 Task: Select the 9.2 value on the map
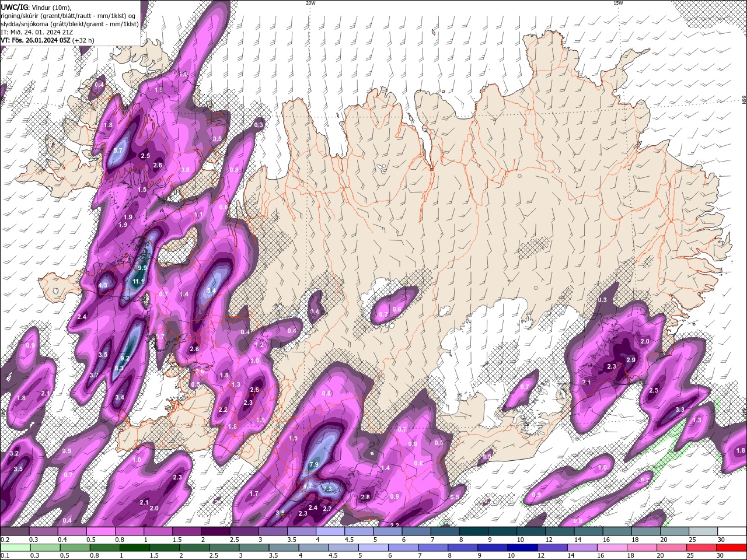tap(125, 358)
